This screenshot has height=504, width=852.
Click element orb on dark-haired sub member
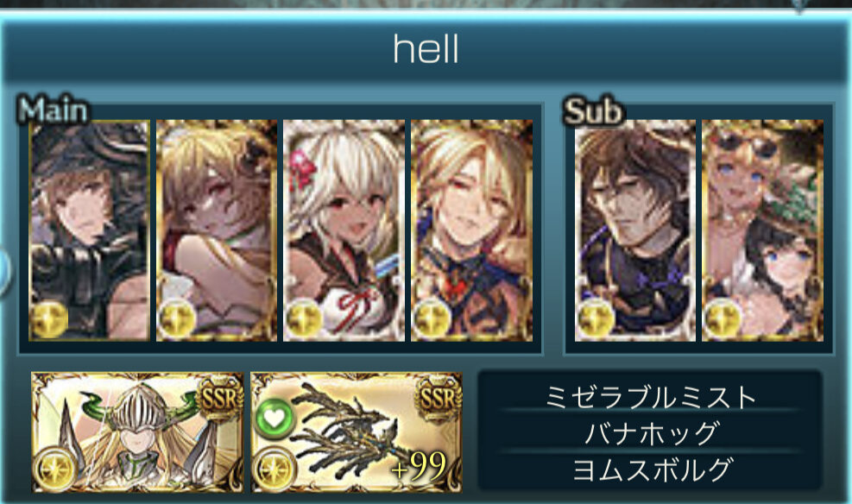click(x=595, y=320)
